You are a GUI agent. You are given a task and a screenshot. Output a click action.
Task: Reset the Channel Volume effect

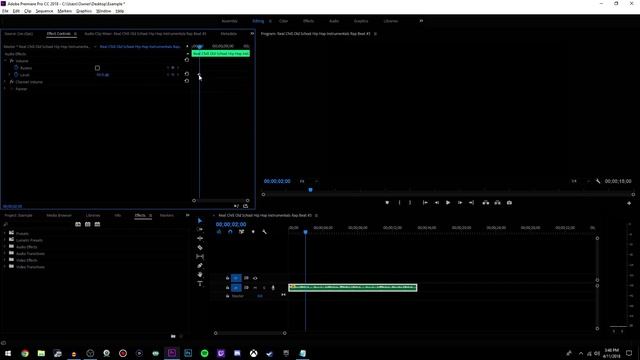click(187, 81)
